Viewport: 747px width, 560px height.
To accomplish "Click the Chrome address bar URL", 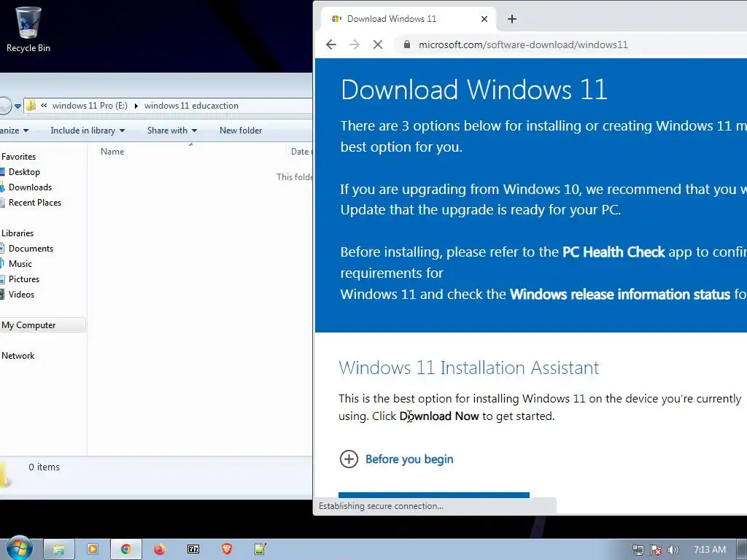I will (x=523, y=44).
